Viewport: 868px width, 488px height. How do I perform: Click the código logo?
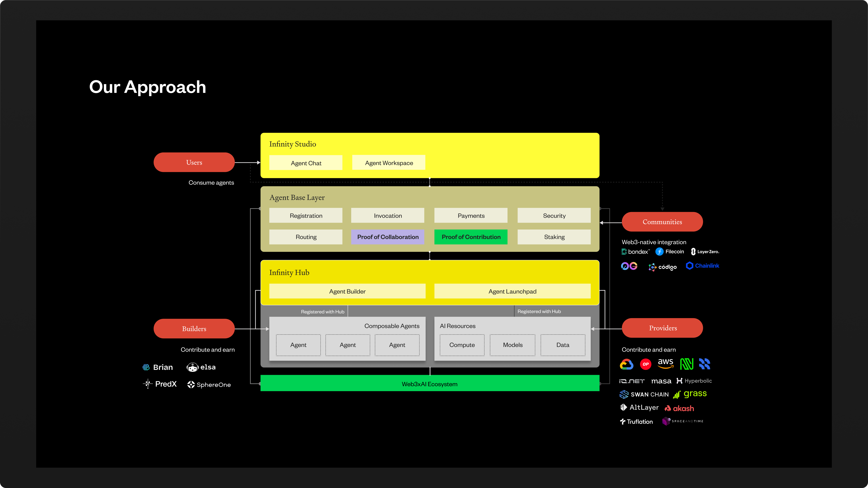[x=662, y=267]
